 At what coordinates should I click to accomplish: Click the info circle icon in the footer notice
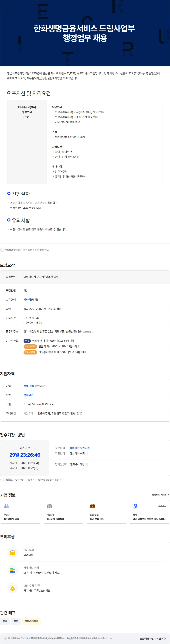[5, 638]
